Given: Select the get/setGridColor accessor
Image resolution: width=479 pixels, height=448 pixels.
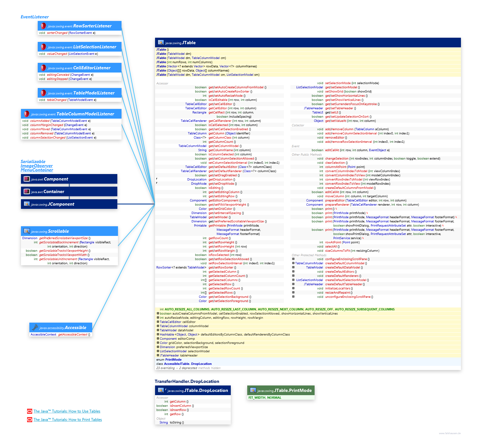Looking at the screenshot, I should 220,209.
